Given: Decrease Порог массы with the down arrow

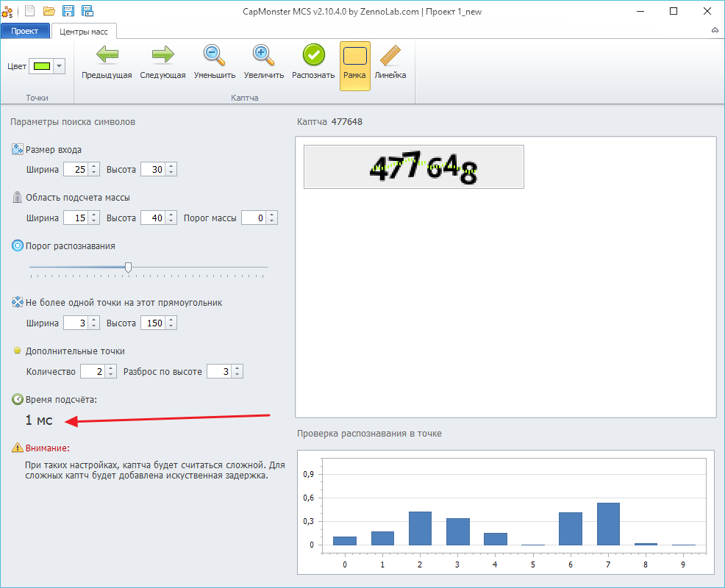Looking at the screenshot, I should 272,221.
